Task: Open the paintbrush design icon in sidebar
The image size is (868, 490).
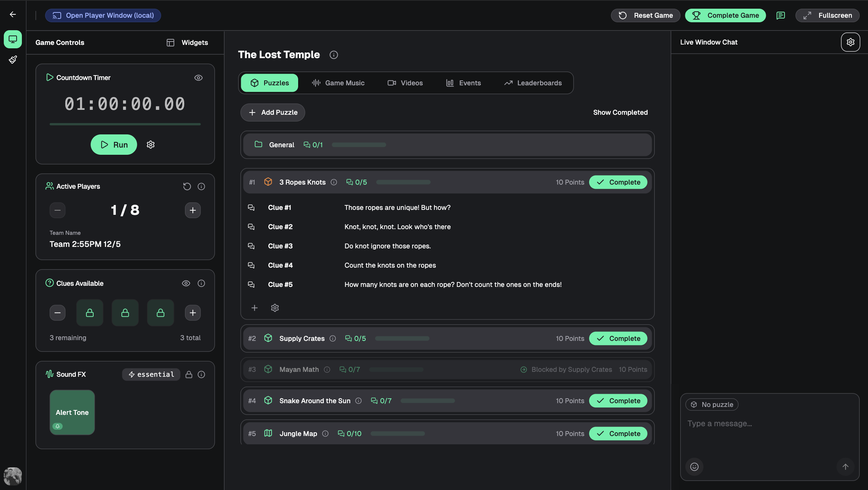Action: (13, 60)
